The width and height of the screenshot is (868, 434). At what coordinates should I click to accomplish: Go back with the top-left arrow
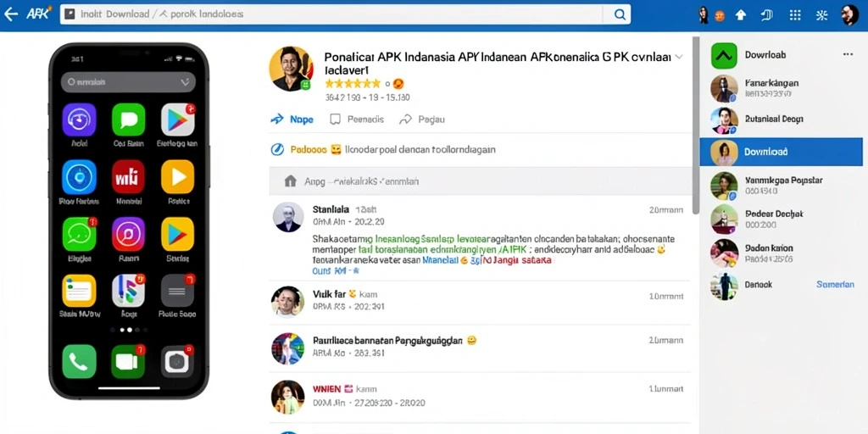pyautogui.click(x=11, y=14)
